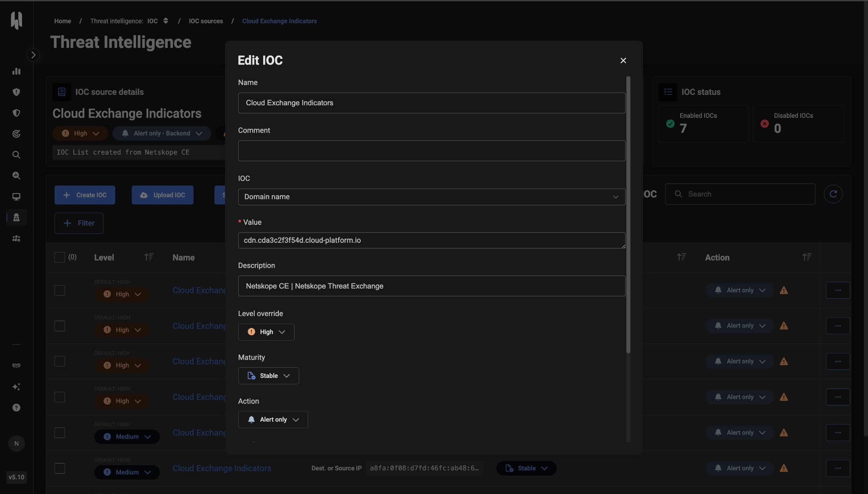This screenshot has width=868, height=494.
Task: Select the fourth IOC row checkbox
Action: [x=60, y=397]
